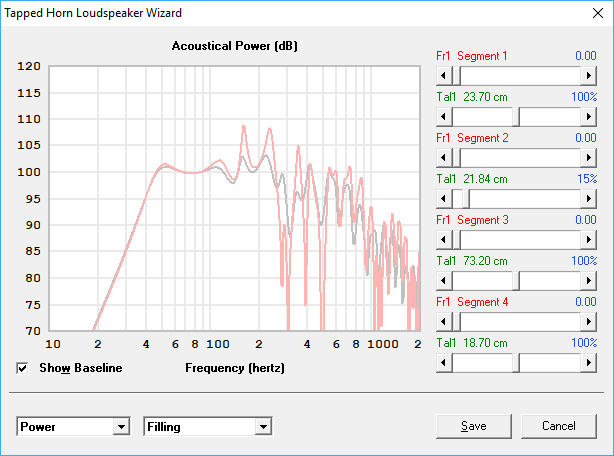The height and width of the screenshot is (456, 614).
Task: Click the Tal1 21.84 cm slider thumb
Action: (466, 199)
